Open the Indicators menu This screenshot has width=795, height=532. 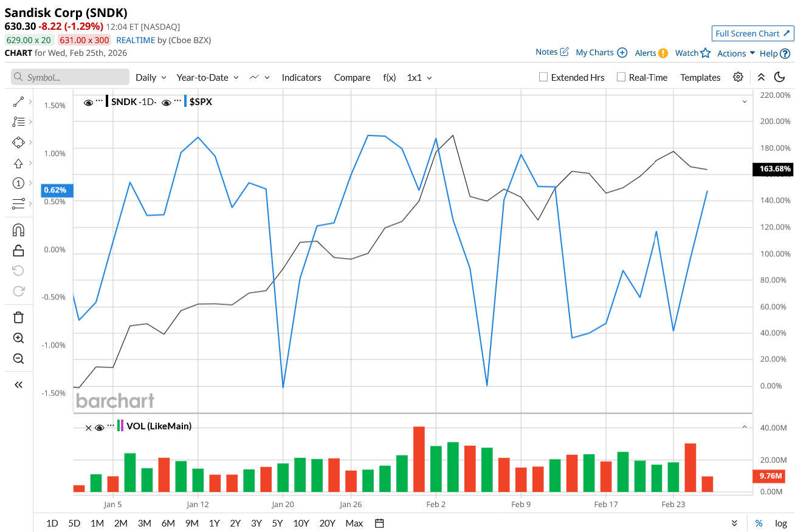pos(301,78)
